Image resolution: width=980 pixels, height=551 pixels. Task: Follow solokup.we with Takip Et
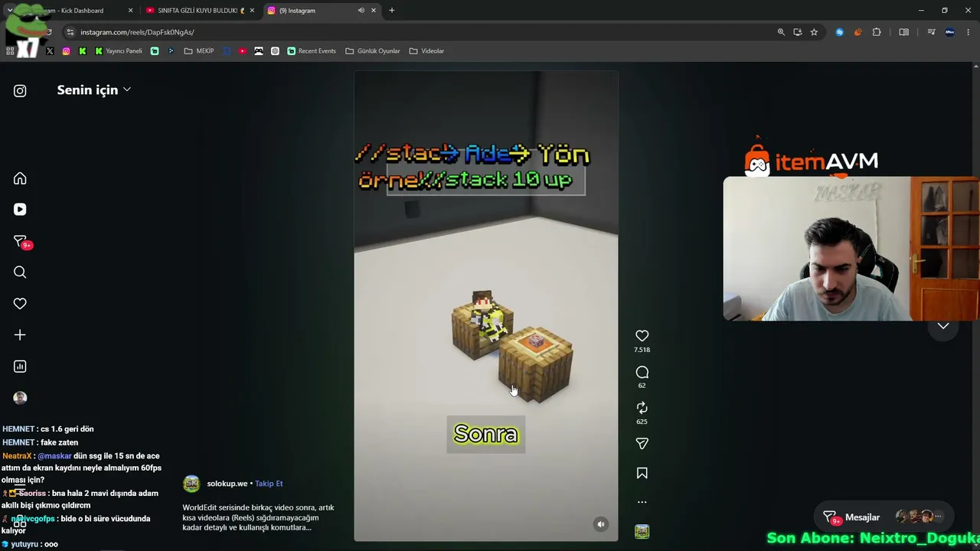[x=269, y=484]
